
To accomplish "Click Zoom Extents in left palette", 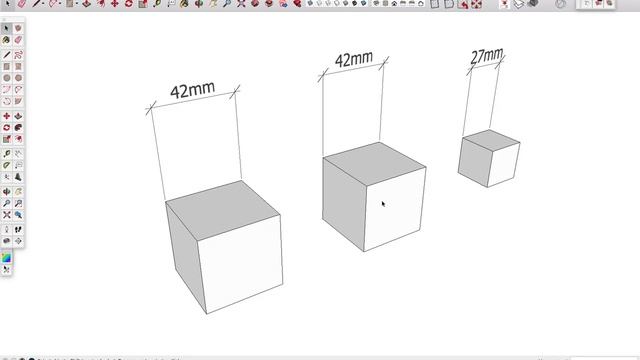I will coord(6,215).
